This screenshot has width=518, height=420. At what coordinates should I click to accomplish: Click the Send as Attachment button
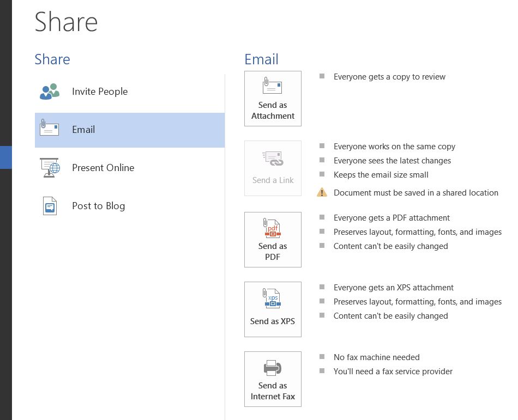273,99
